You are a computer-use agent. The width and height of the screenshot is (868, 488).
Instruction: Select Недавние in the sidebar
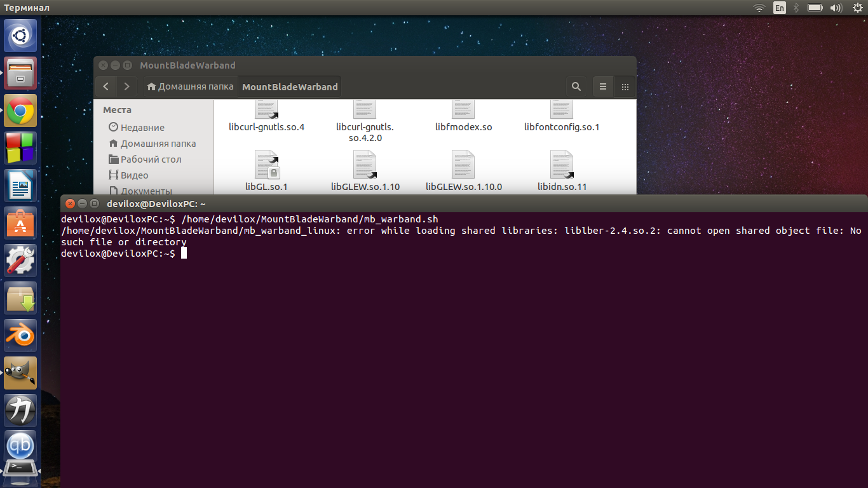[x=142, y=128]
